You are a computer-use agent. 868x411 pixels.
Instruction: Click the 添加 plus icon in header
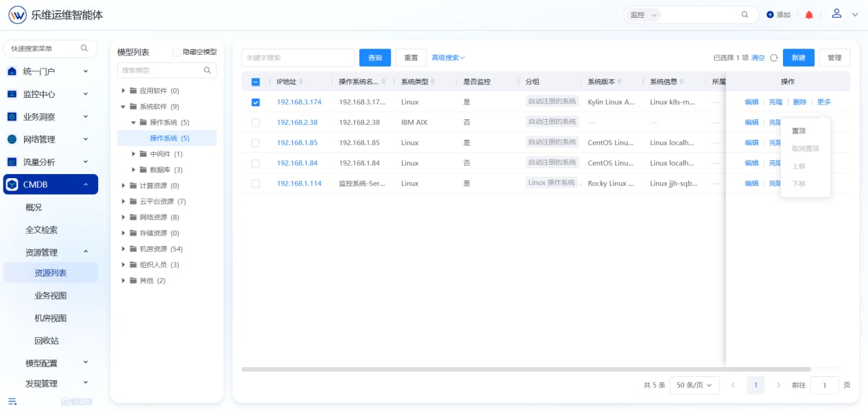770,14
